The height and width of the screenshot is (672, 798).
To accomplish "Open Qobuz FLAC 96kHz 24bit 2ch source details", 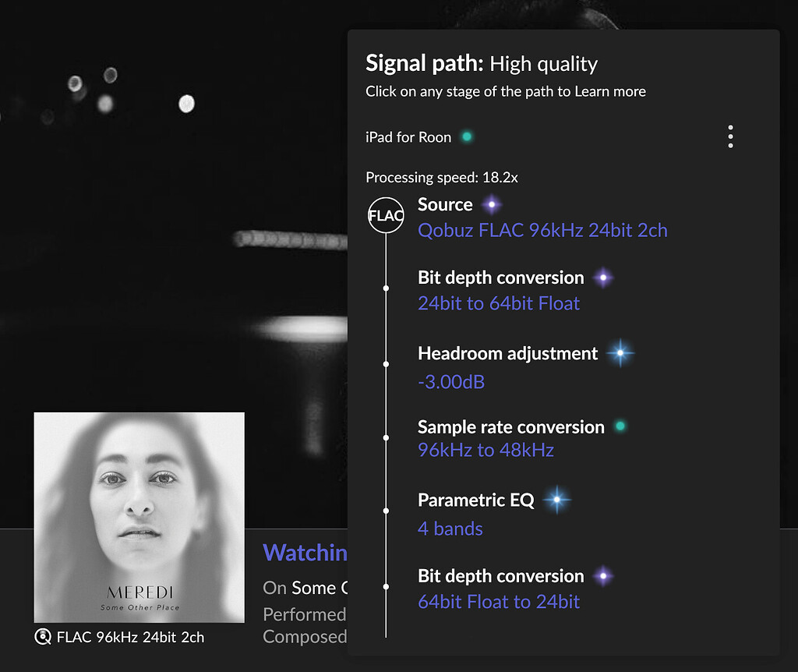I will pos(542,230).
